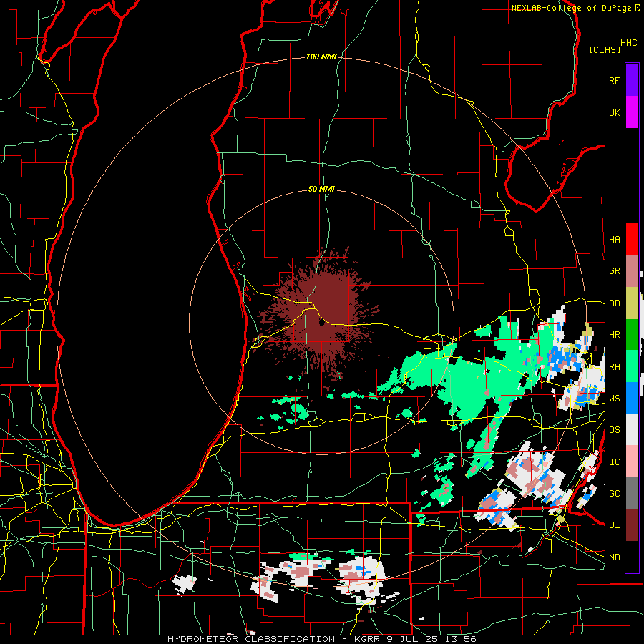Viewport: 644px width, 644px height.
Task: Select the gray GC legend swatch
Action: tap(632, 493)
